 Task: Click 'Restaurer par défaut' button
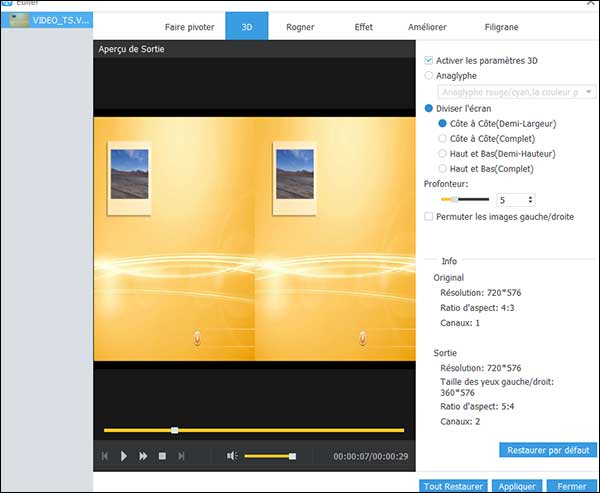[547, 451]
